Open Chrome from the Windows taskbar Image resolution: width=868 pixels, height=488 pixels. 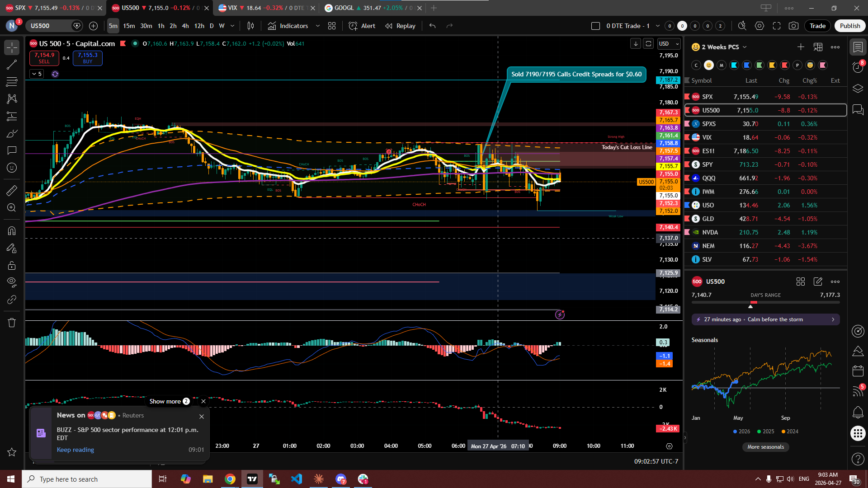pos(230,479)
